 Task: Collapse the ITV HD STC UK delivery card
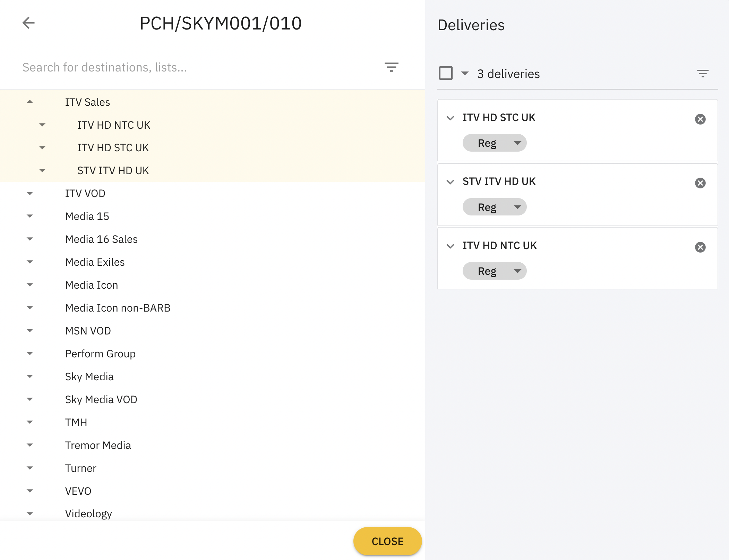tap(450, 118)
